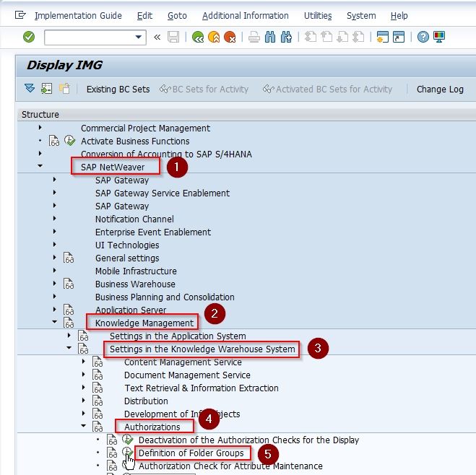Expand the Distribution node
Image resolution: width=476 pixels, height=475 pixels.
(x=84, y=401)
